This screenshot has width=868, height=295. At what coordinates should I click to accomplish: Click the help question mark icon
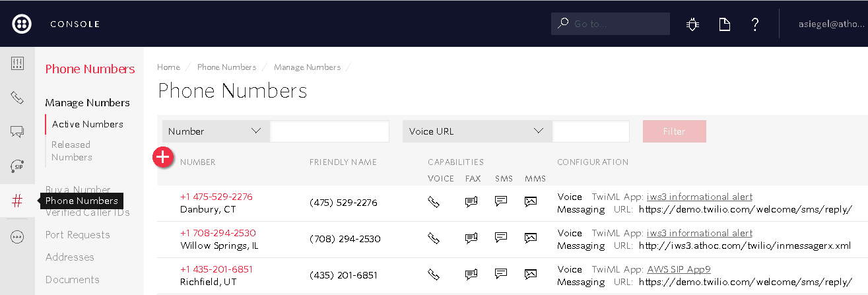756,24
